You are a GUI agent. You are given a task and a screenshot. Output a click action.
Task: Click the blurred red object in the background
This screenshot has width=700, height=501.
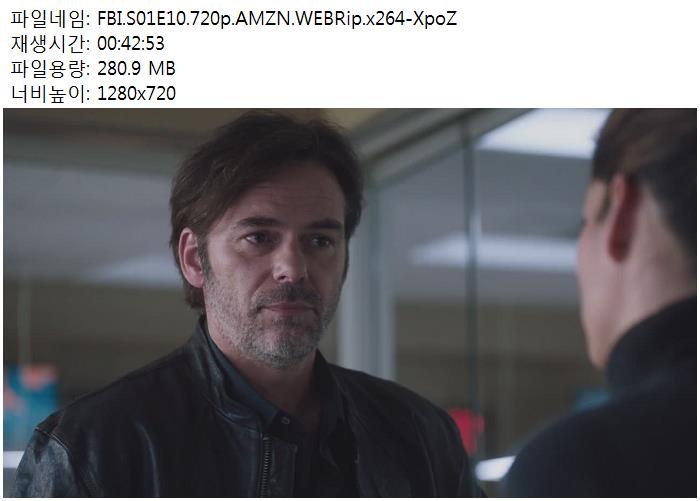(467, 431)
